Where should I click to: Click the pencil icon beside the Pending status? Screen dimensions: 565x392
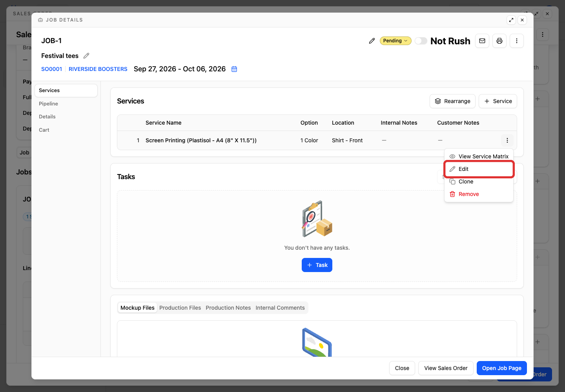(372, 41)
